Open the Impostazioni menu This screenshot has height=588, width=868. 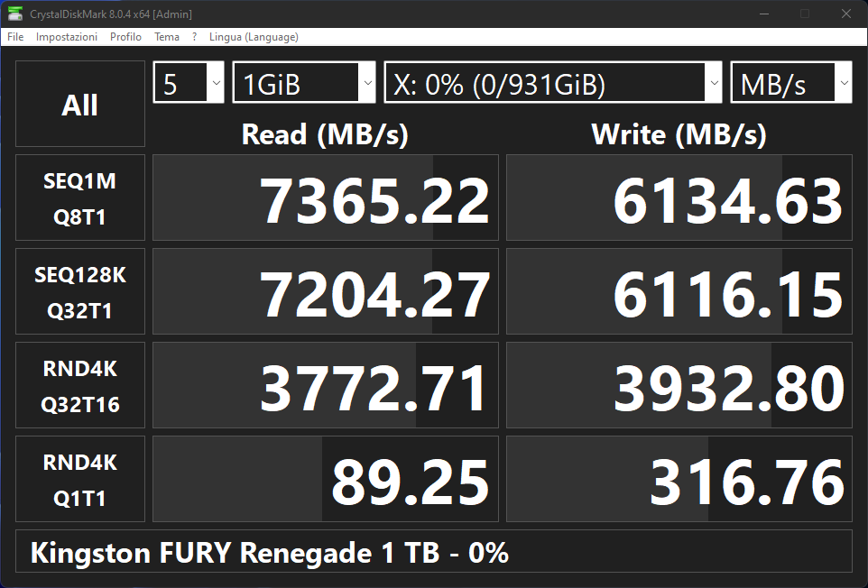pyautogui.click(x=67, y=36)
